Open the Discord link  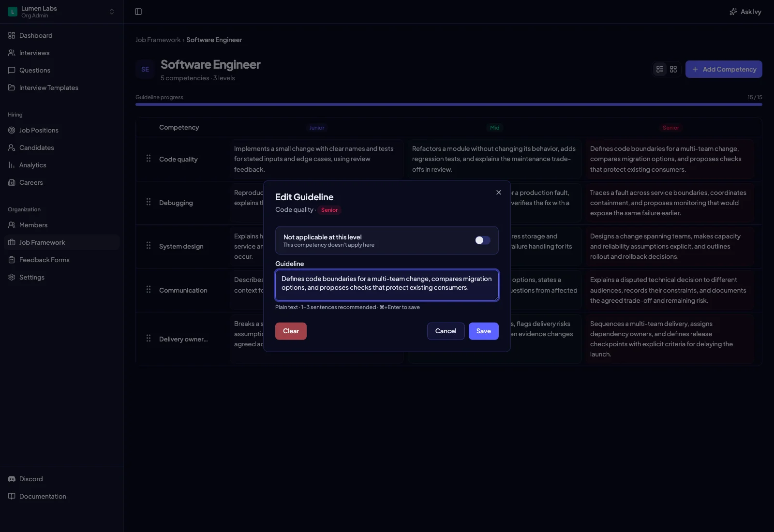tap(62, 479)
